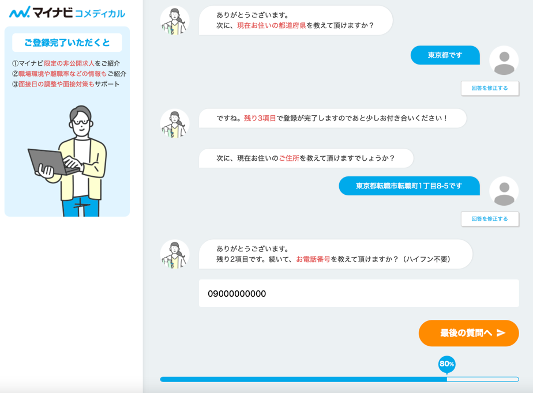Screen dimensions: 533x393
Task: Proceed with the orange 最後の質問へ button
Action: pos(469,333)
